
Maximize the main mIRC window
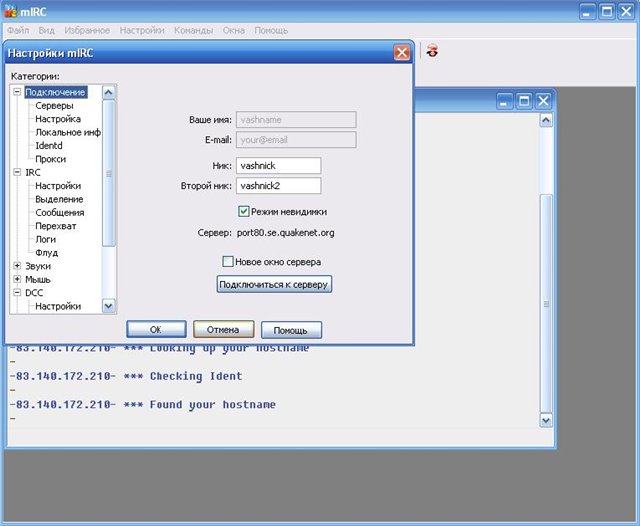(x=607, y=11)
